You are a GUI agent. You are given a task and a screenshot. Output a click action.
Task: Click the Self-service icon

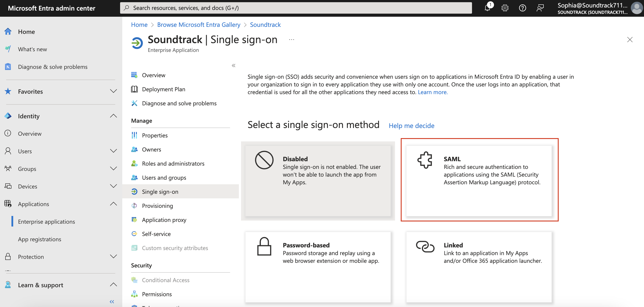point(134,234)
